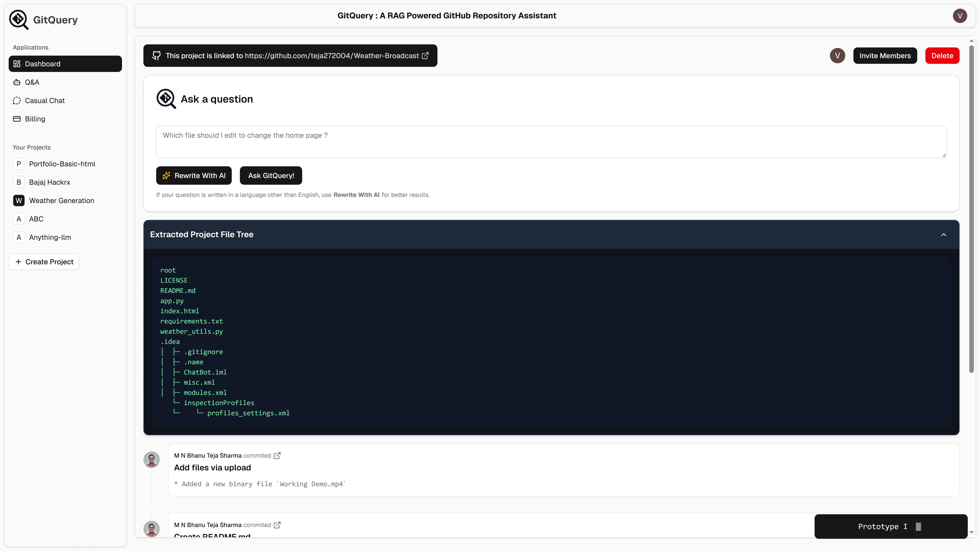Click the GitHub icon in linked project banner
The image size is (980, 551).
click(156, 56)
